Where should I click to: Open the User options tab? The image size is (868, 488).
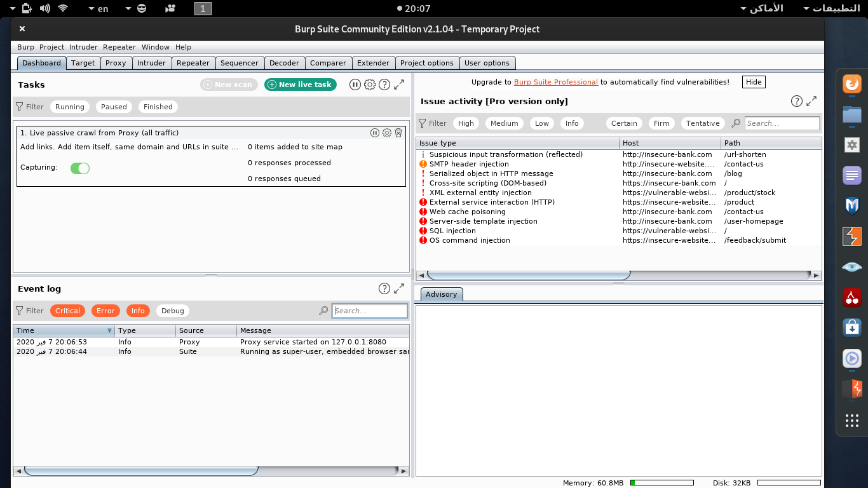pos(487,63)
